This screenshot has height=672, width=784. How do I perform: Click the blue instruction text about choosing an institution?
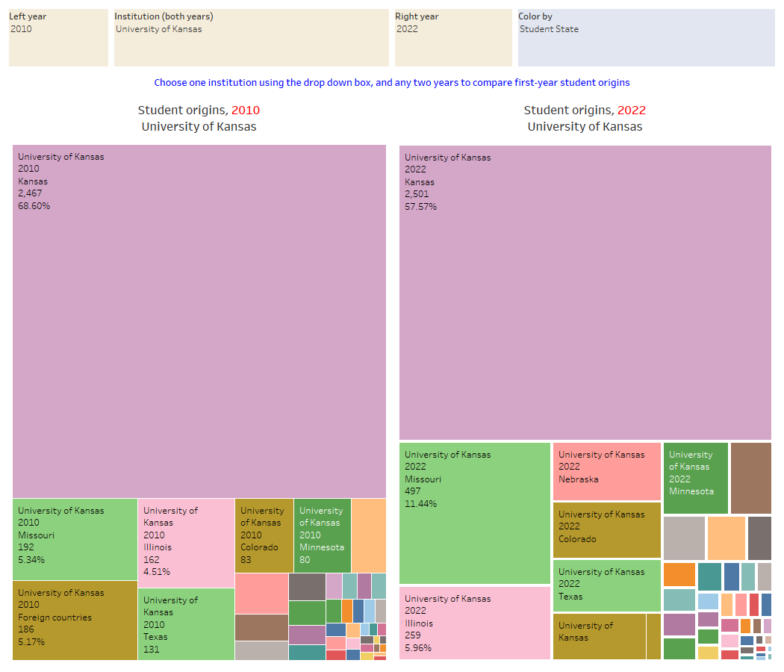point(392,83)
